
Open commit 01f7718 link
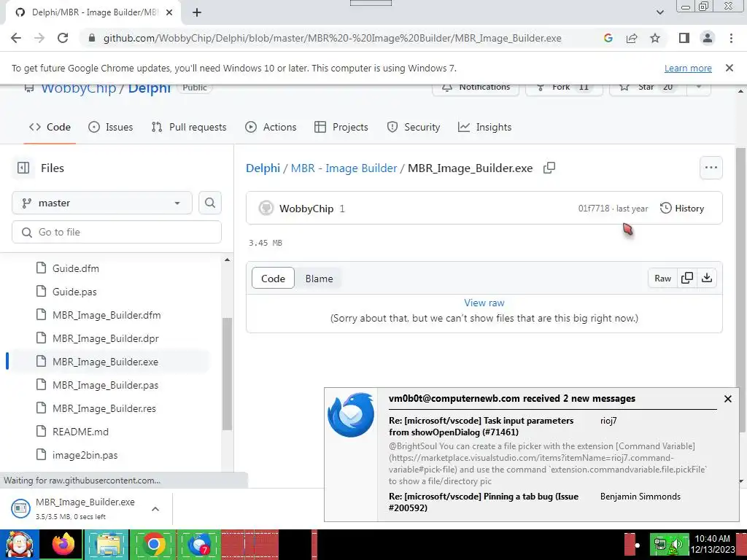594,209
